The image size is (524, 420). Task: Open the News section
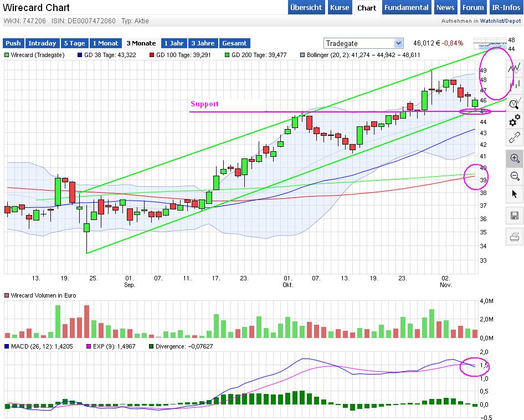[445, 8]
